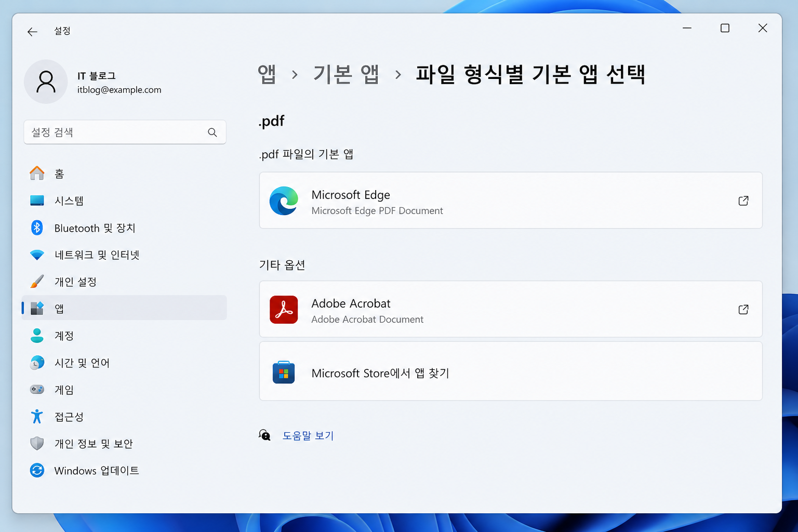Click the search magnifier icon
The width and height of the screenshot is (798, 532).
pyautogui.click(x=212, y=132)
